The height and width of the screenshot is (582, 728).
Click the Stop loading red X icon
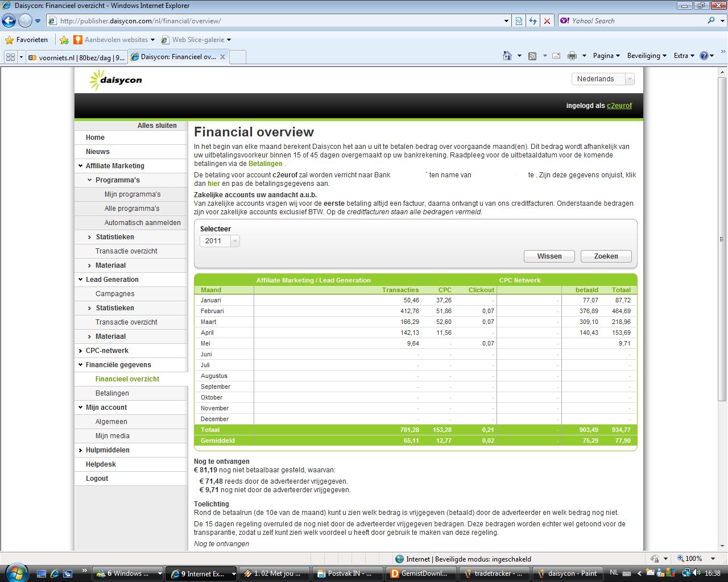pyautogui.click(x=547, y=21)
